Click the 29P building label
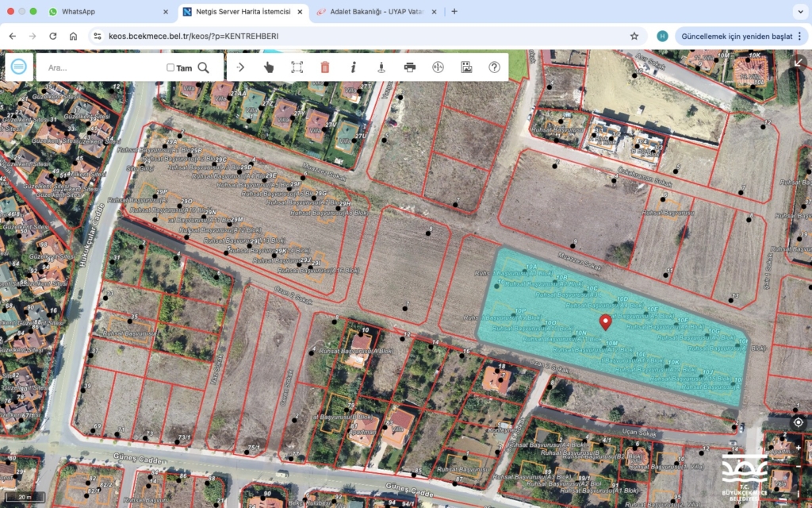812x508 pixels. [x=162, y=192]
